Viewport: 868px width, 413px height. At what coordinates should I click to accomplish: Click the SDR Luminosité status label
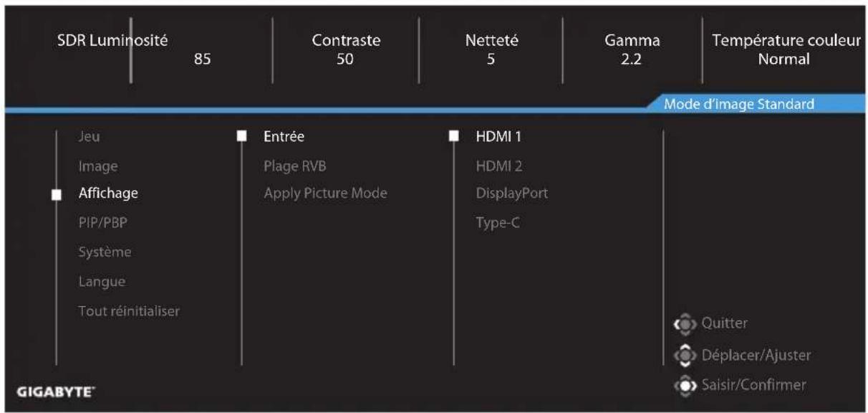tap(112, 41)
